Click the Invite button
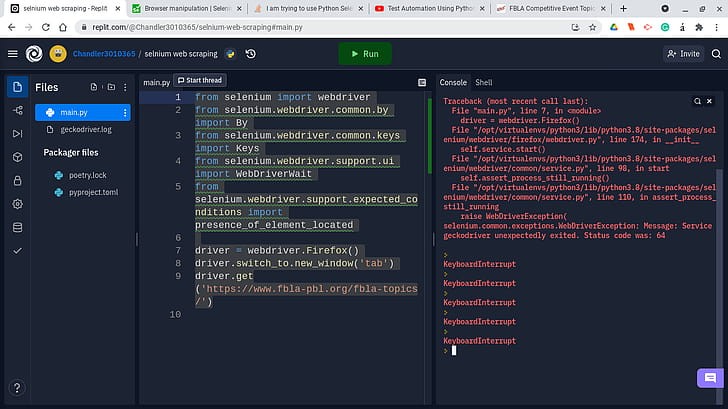This screenshot has height=409, width=728. [x=683, y=54]
